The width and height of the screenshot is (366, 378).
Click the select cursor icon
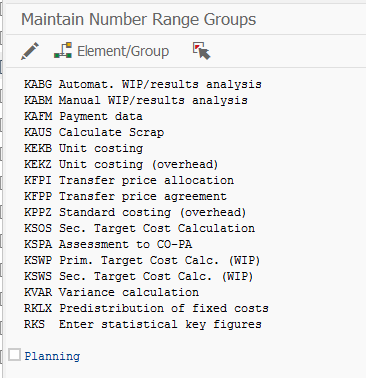(201, 51)
